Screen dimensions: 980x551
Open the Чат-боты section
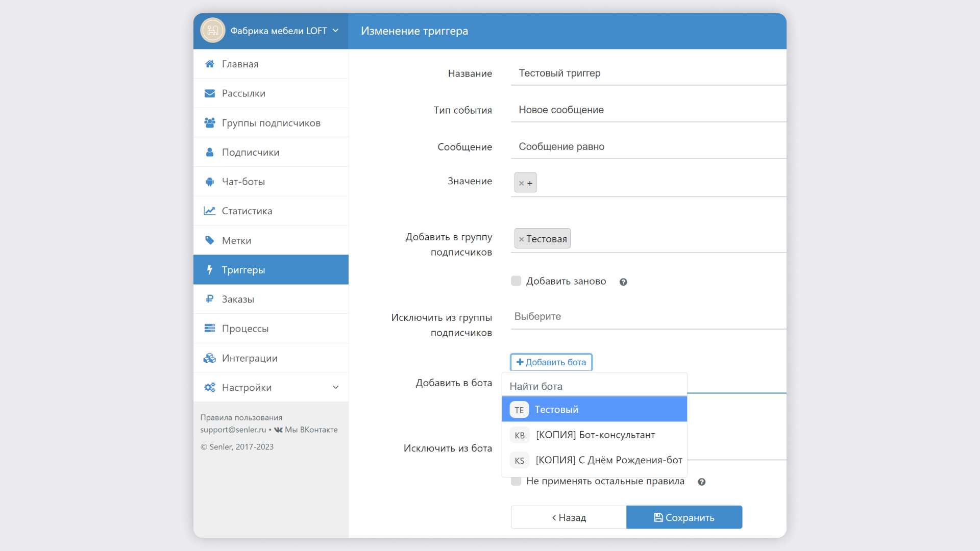coord(271,182)
